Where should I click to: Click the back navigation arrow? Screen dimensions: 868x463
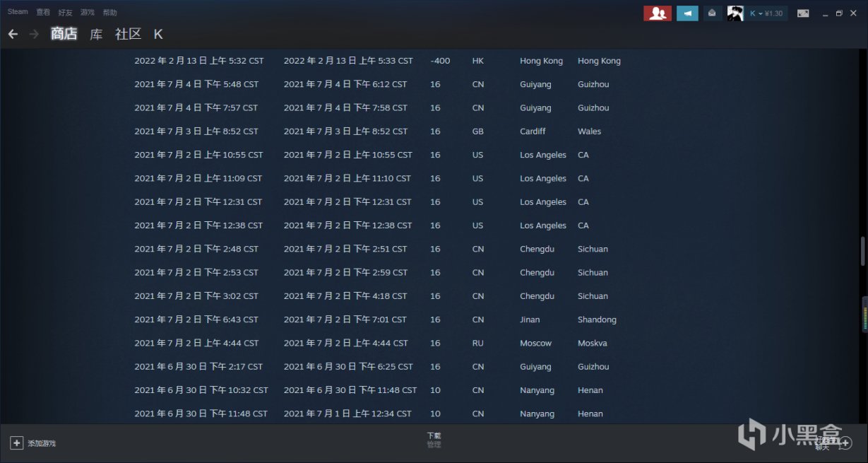coord(12,33)
